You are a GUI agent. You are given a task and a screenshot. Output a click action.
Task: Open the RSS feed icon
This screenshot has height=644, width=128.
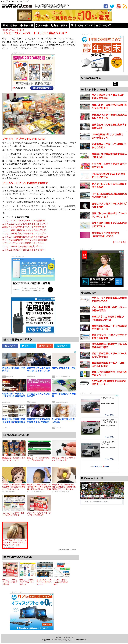125,6
